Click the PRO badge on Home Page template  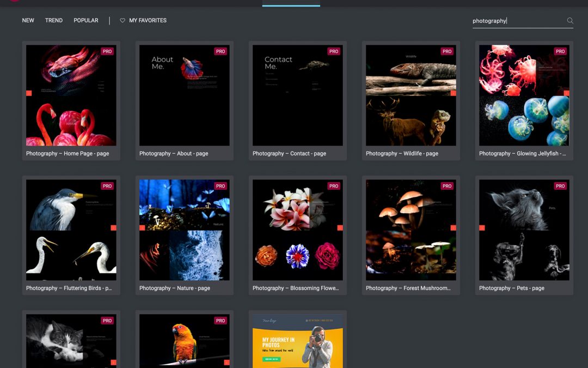coord(107,51)
